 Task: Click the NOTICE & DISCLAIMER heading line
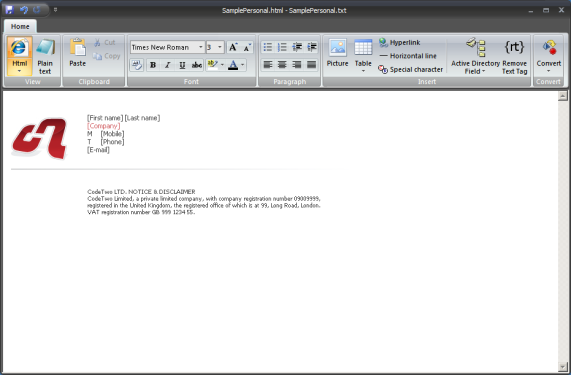click(141, 192)
